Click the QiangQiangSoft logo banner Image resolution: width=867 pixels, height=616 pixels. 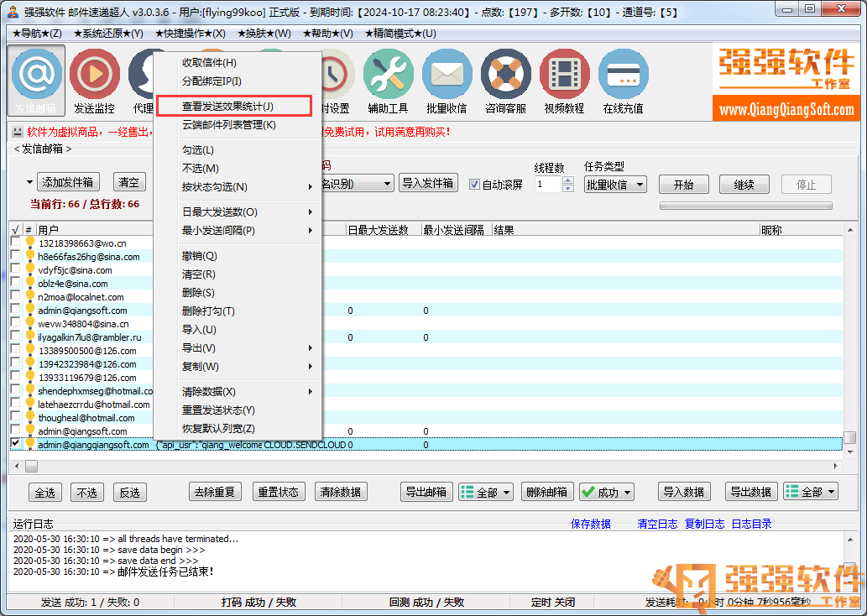tap(786, 82)
